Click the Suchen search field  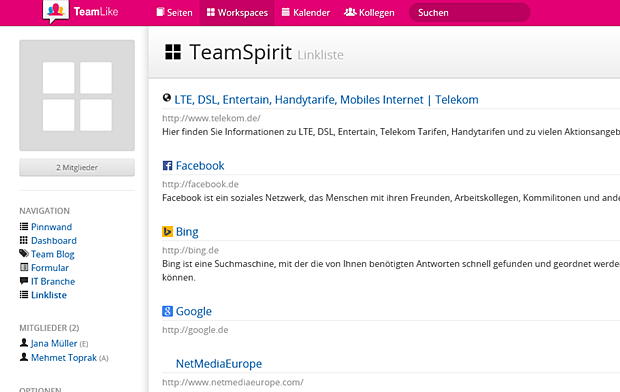coord(469,13)
